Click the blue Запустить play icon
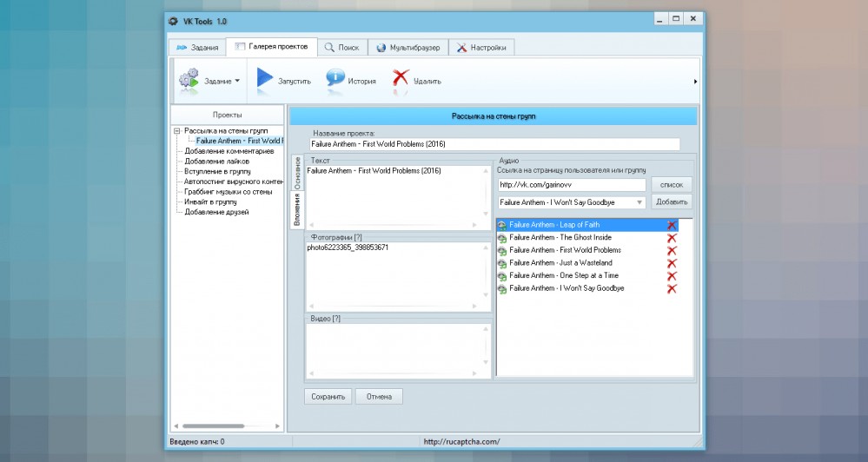The width and height of the screenshot is (868, 462). [265, 79]
